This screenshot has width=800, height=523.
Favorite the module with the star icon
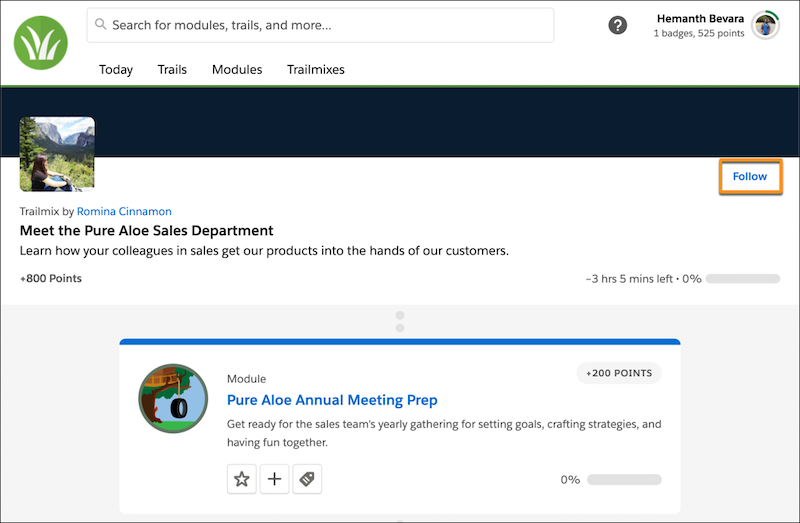tap(242, 479)
